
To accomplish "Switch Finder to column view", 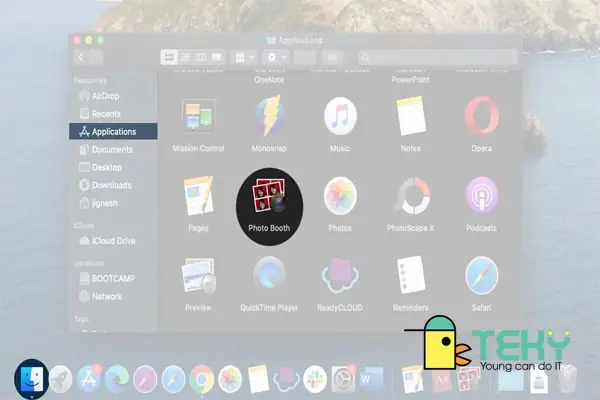I will (x=201, y=57).
